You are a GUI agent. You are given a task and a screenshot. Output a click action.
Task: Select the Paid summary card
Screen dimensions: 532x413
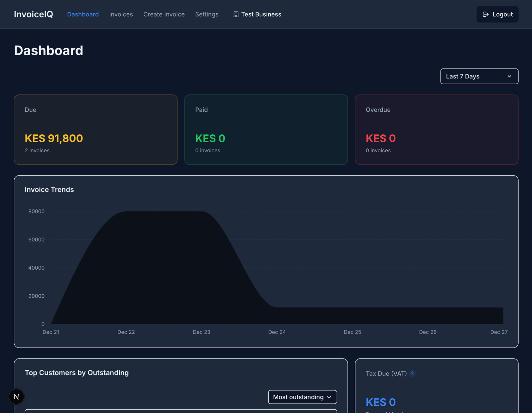pos(266,130)
